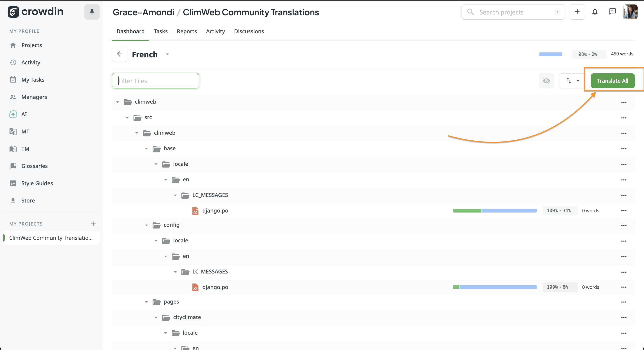The height and width of the screenshot is (350, 644).
Task: Open the AI section
Action: (x=24, y=114)
